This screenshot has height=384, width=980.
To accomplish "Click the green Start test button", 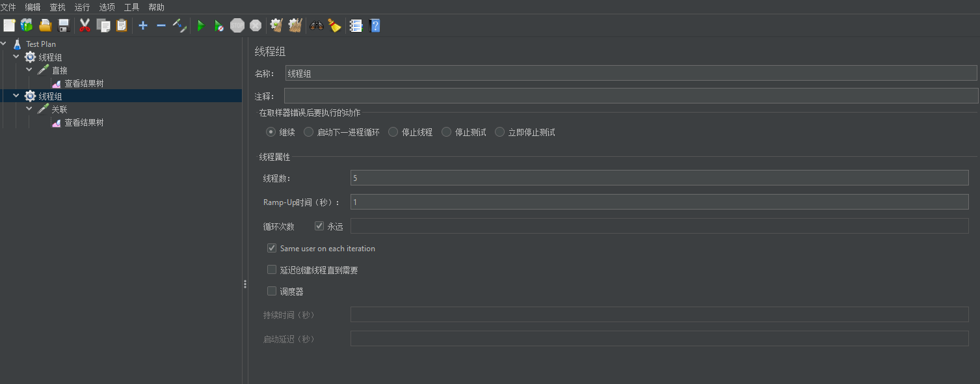I will pyautogui.click(x=201, y=25).
